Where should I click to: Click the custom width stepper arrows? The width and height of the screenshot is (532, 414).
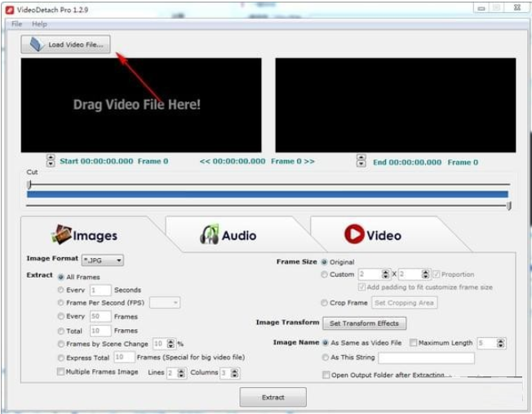(x=385, y=274)
